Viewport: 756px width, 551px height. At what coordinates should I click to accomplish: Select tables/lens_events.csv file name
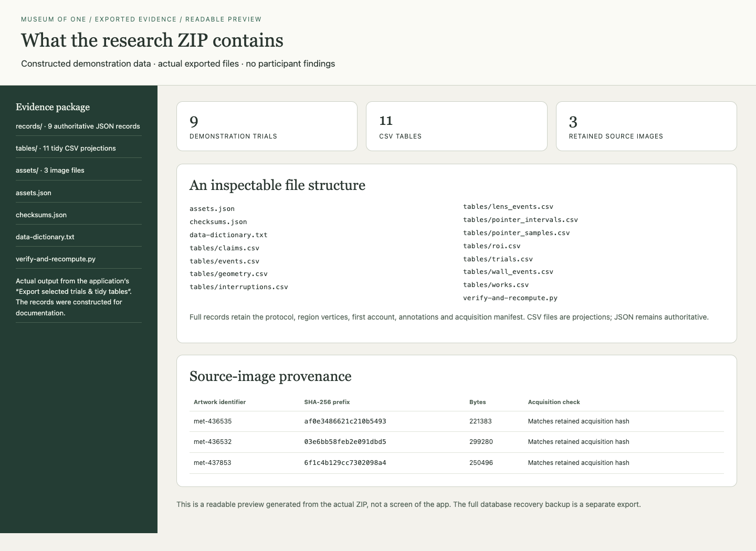point(508,207)
